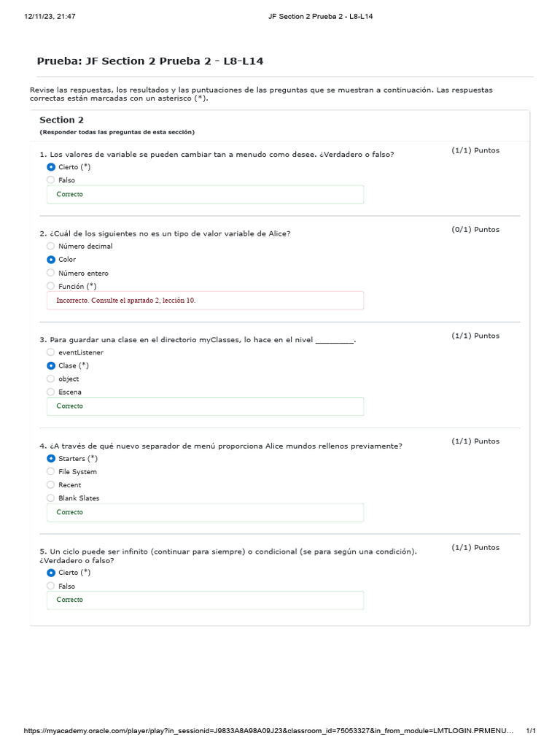
Task: Select 'Blank Slates' radio button
Action: (x=51, y=498)
